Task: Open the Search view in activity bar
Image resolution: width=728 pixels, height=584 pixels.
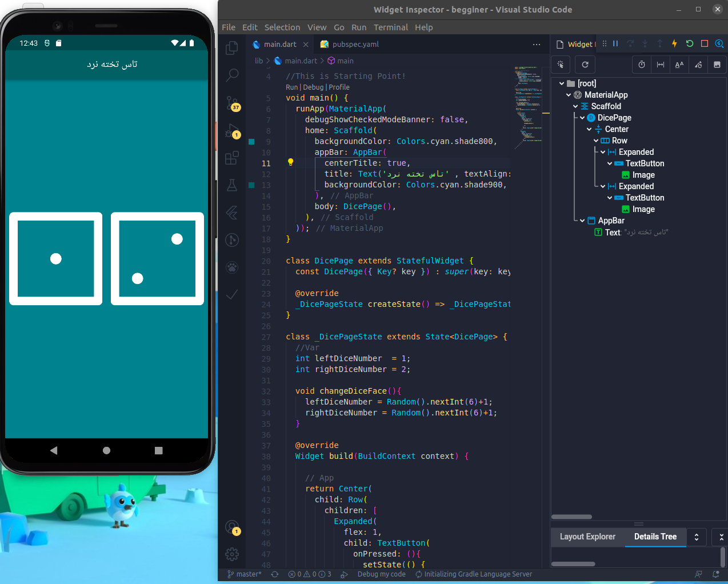Action: point(232,75)
